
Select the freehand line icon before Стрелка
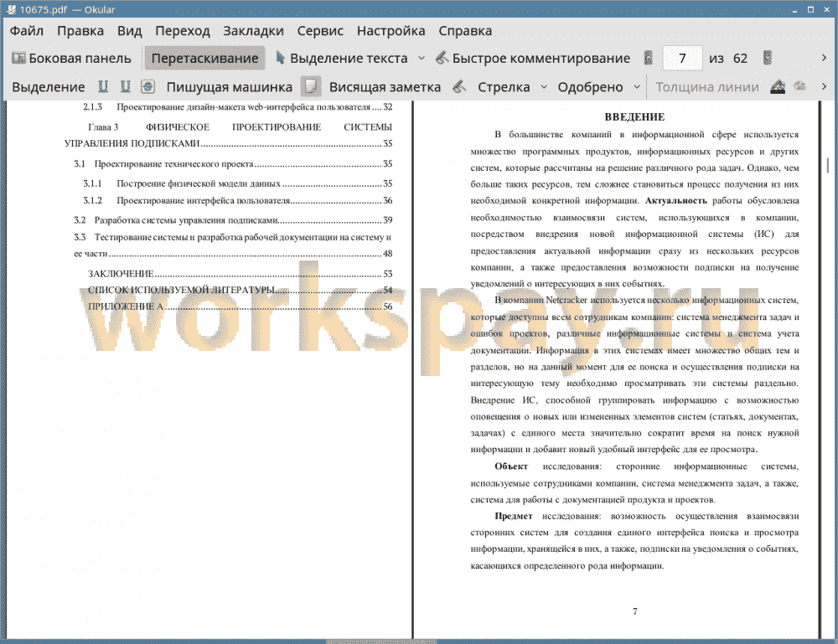(x=459, y=86)
